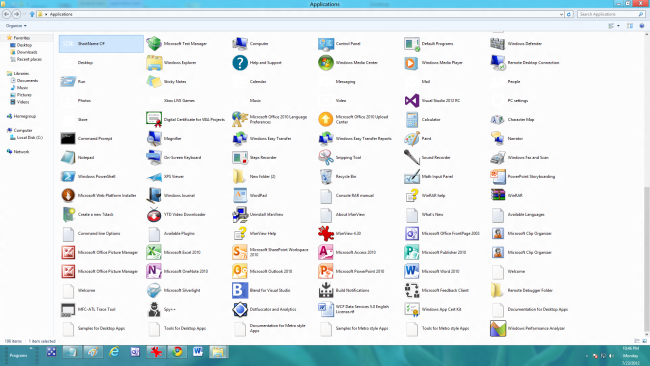
Task: Select the Calculator icon
Action: click(412, 119)
